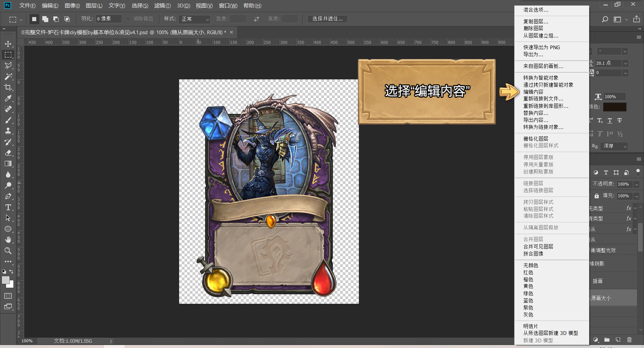644x348 pixels.
Task: Select the Pen tool
Action: point(8,196)
